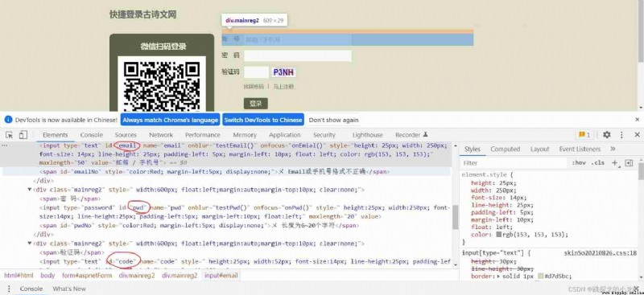The image size is (644, 295).
Task: Click the 登录 login button on the page
Action: pyautogui.click(x=255, y=104)
